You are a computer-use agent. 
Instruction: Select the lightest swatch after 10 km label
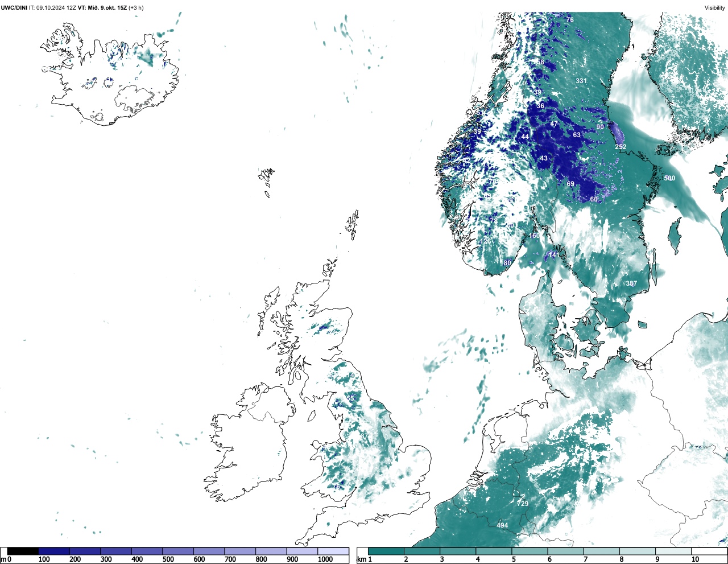710,551
